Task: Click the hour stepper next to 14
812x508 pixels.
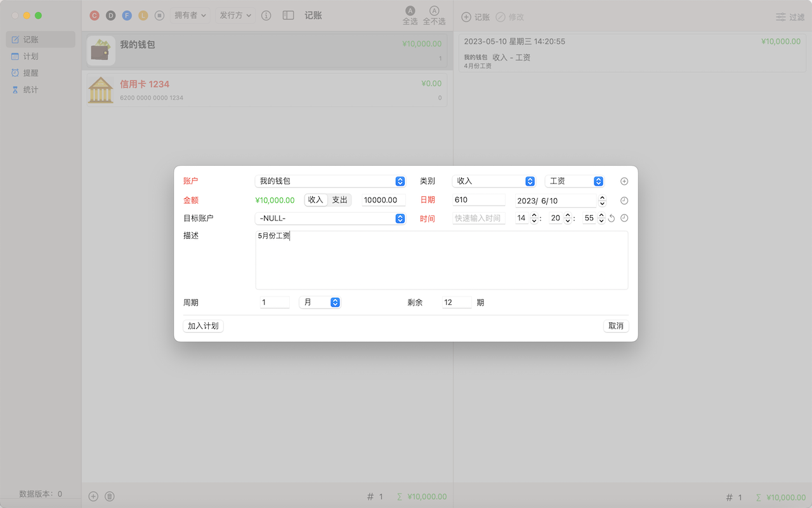Action: 534,218
